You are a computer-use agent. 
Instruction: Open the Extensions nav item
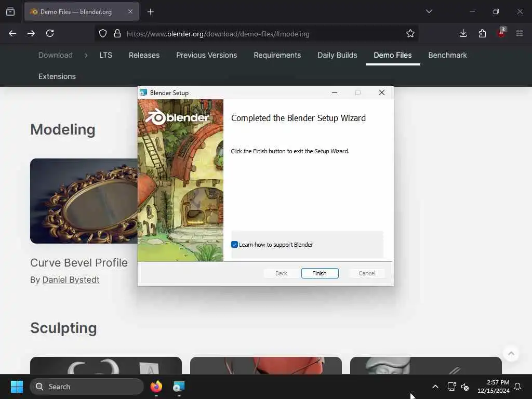point(57,76)
